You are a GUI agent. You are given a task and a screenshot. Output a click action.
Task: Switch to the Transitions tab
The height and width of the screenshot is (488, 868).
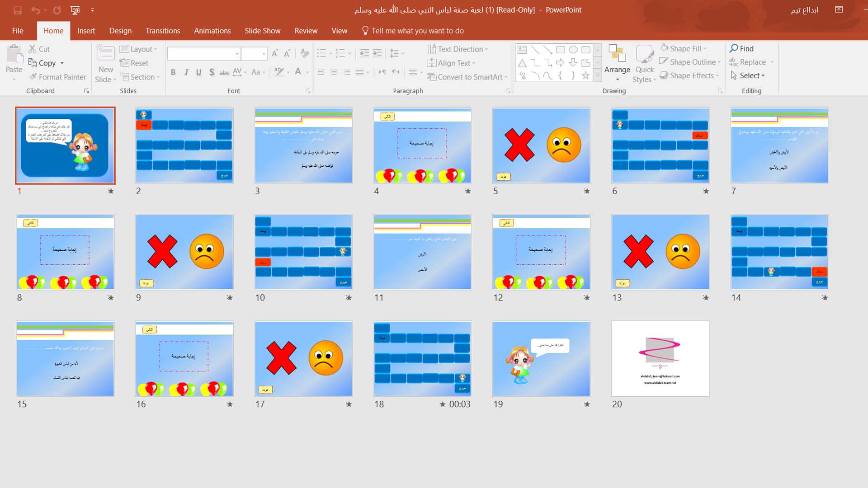coord(163,31)
